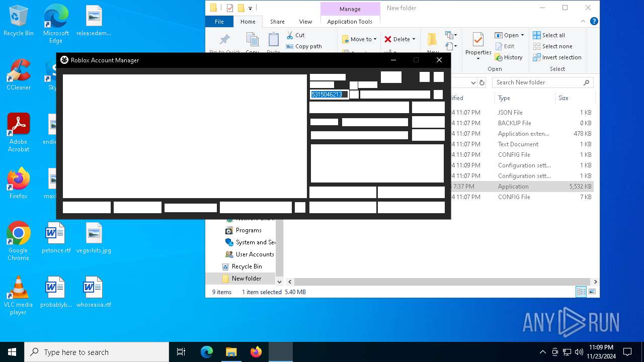Select the Application row, 5,532 KB
The height and width of the screenshot is (362, 644).
522,187
